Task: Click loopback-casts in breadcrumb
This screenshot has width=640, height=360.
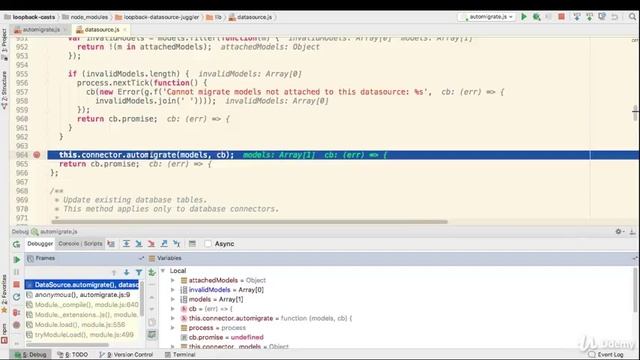Action: coord(29,17)
